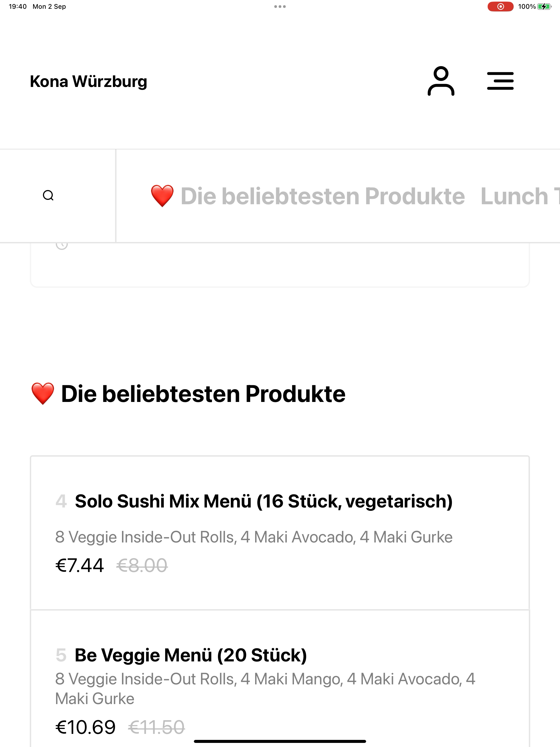This screenshot has height=747, width=560.
Task: Tap the struck-through €8.00 original price
Action: pyautogui.click(x=142, y=565)
